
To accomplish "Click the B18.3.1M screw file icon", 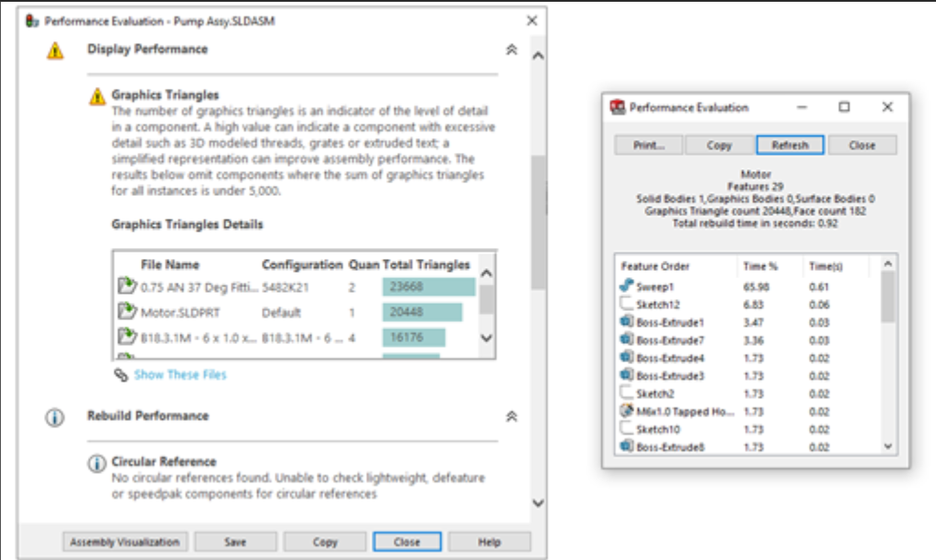I will pyautogui.click(x=126, y=336).
